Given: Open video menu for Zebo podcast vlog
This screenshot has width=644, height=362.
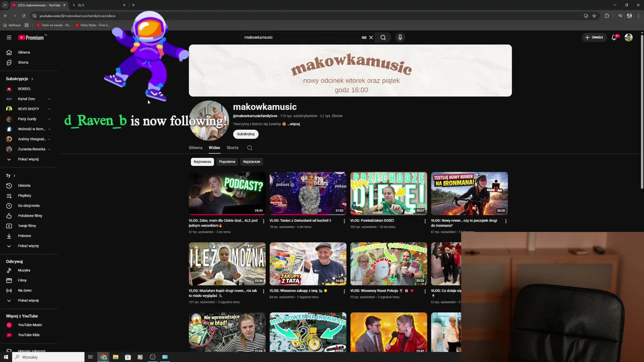Looking at the screenshot, I should [264, 221].
